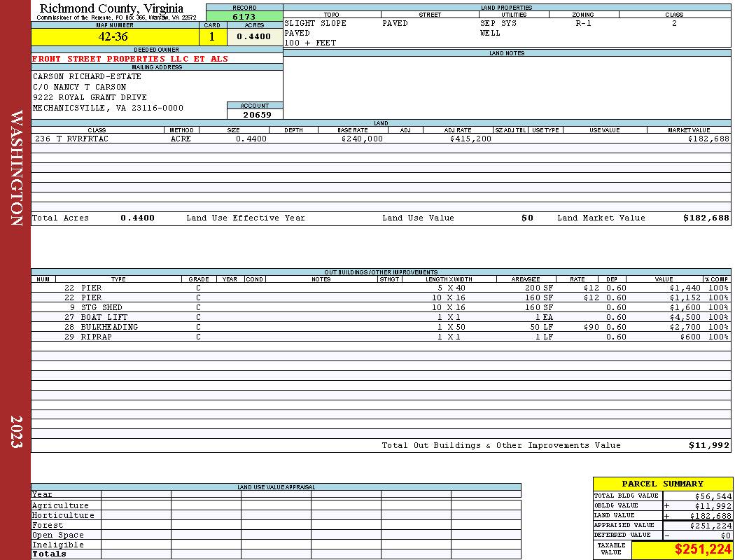Select the Total Acres 0.4400 value
This screenshot has height=560, width=735.
(x=137, y=218)
